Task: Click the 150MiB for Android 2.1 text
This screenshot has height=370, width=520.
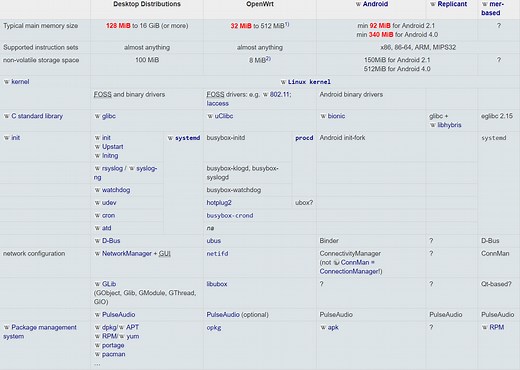Action: click(x=397, y=60)
